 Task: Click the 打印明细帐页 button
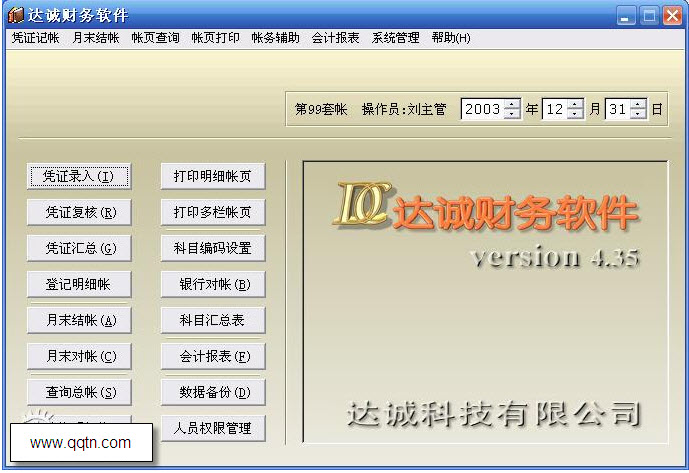[x=213, y=177]
